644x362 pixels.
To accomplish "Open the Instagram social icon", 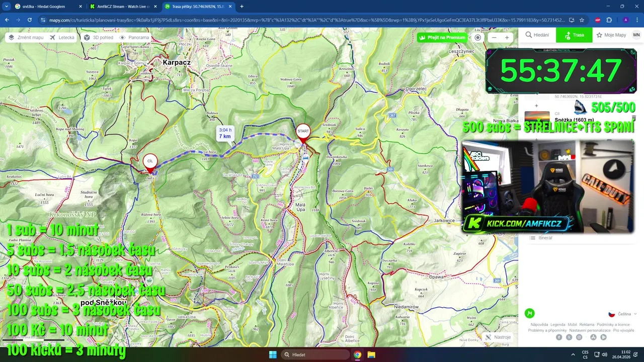I will pyautogui.click(x=579, y=337).
